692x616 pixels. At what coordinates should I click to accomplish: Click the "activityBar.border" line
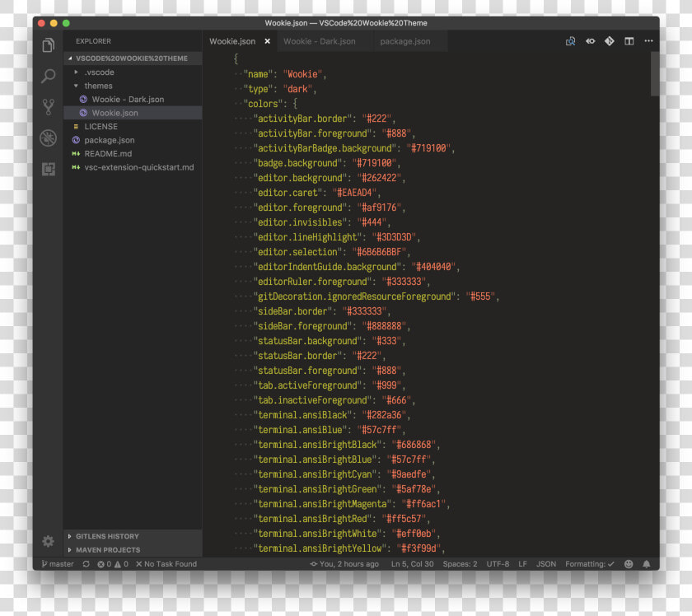(325, 119)
